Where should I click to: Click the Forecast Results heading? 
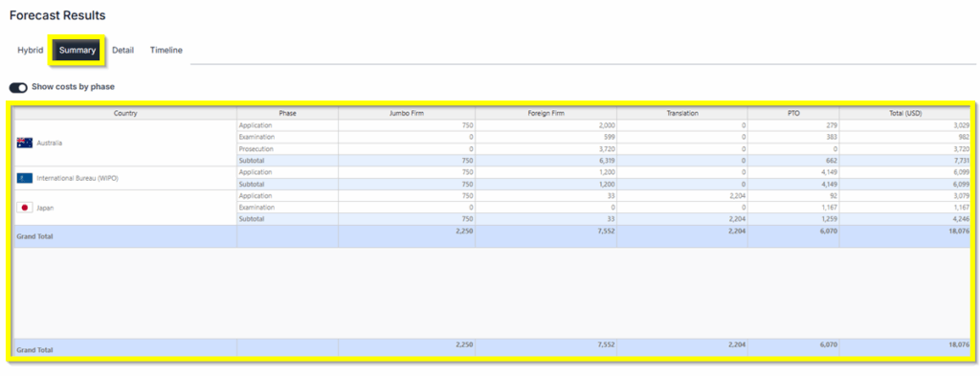57,15
